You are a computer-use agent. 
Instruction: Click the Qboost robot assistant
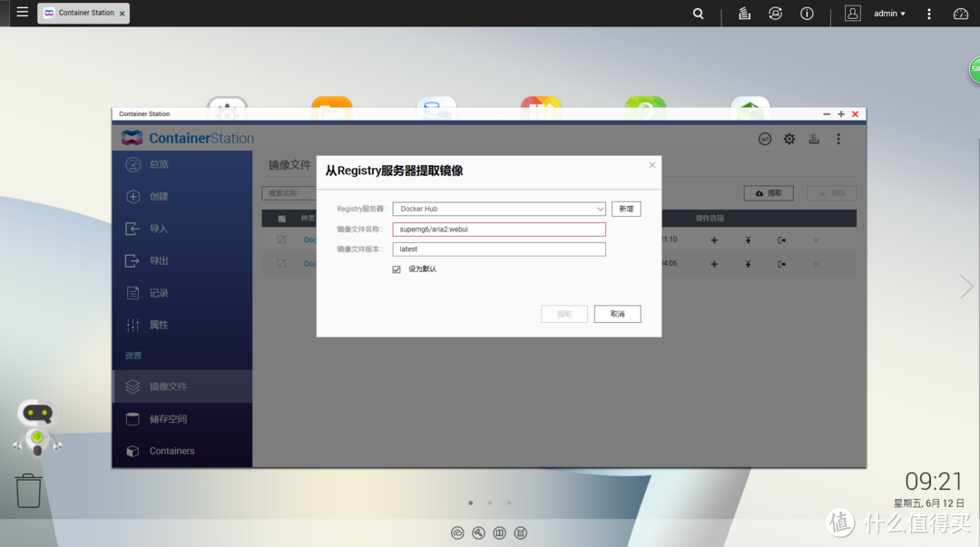(x=37, y=428)
